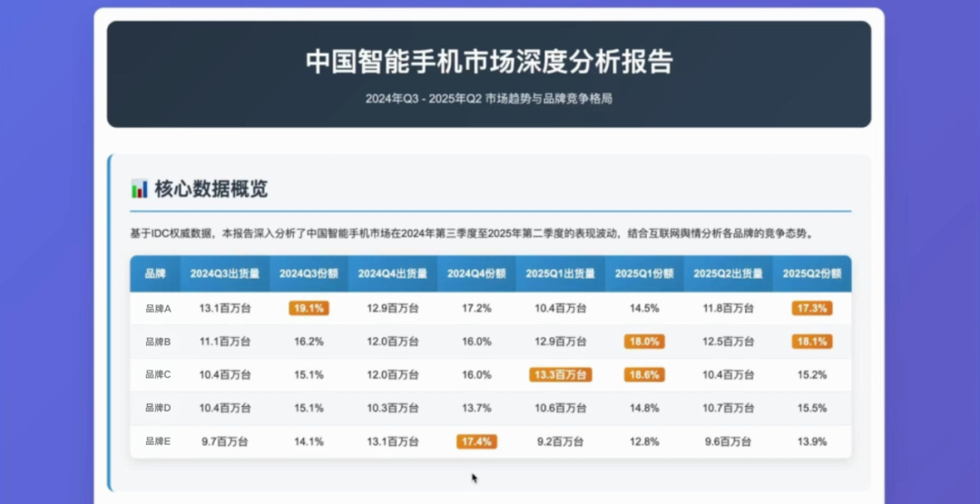The width and height of the screenshot is (980, 504).
Task: Click the 12.0百万台 cell in 品牌C row
Action: click(x=393, y=374)
